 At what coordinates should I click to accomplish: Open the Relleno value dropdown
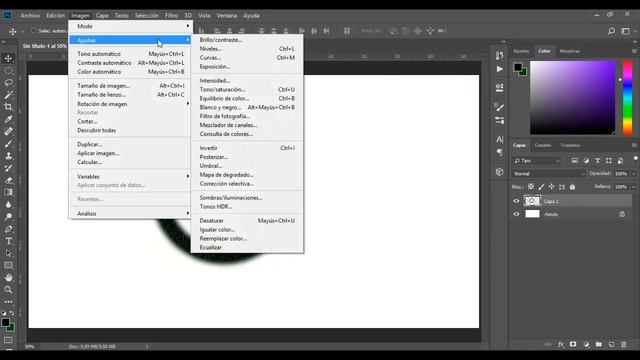[634, 187]
